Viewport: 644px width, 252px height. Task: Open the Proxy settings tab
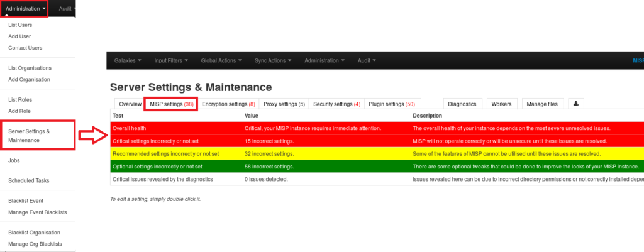(284, 104)
